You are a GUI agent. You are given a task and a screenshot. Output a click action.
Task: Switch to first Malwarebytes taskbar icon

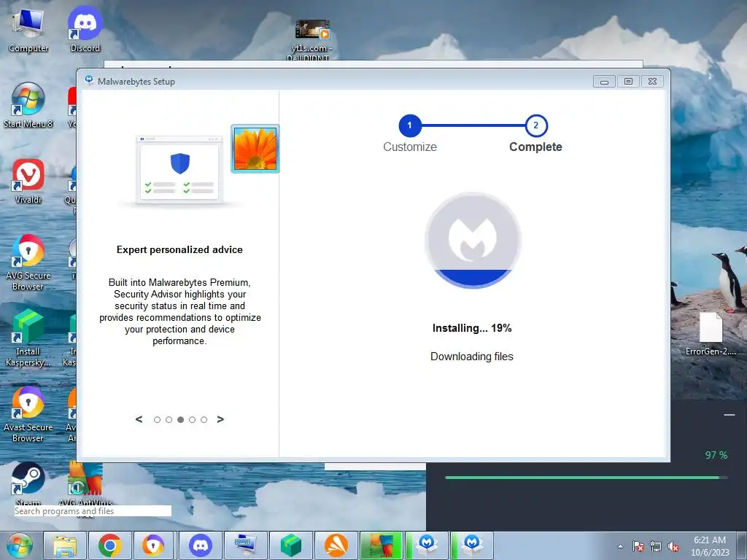pos(426,545)
